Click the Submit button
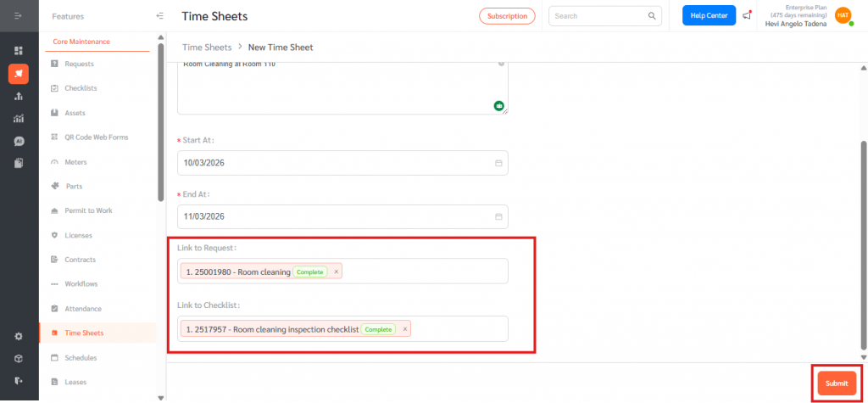Screen dimensions: 868x403 [x=836, y=383]
